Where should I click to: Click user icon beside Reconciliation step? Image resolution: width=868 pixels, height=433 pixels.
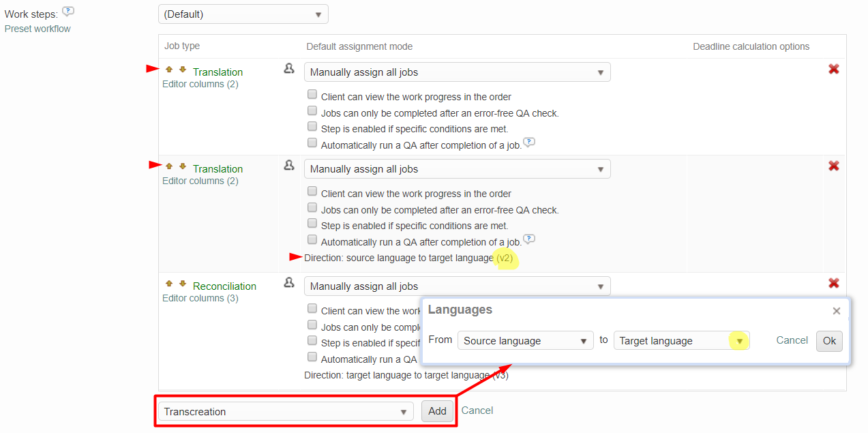pyautogui.click(x=289, y=283)
